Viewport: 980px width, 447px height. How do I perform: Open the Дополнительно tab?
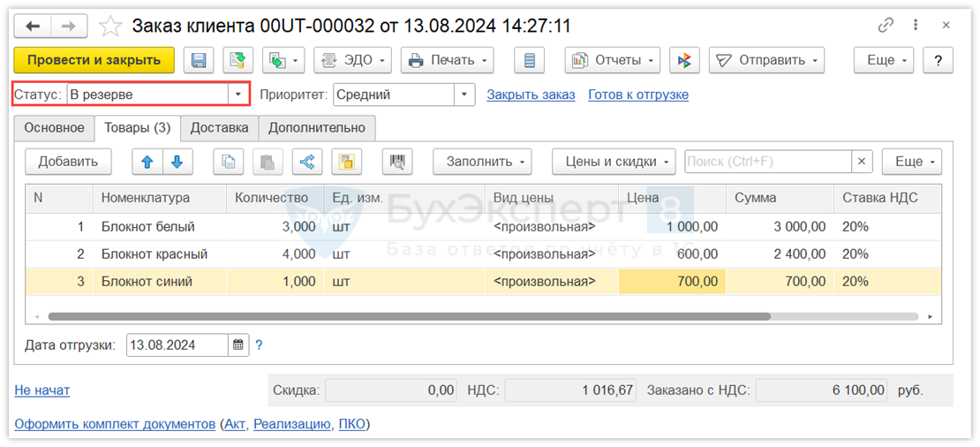[317, 127]
